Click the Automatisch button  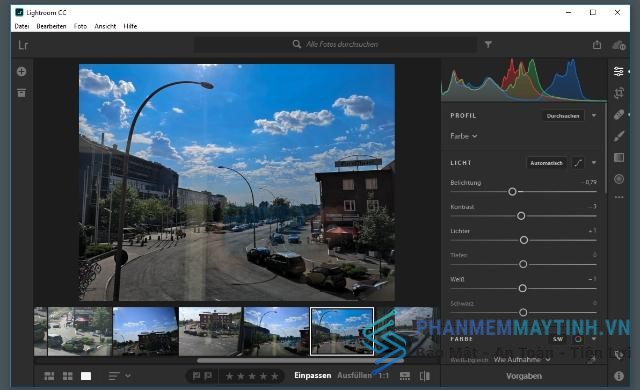[546, 163]
